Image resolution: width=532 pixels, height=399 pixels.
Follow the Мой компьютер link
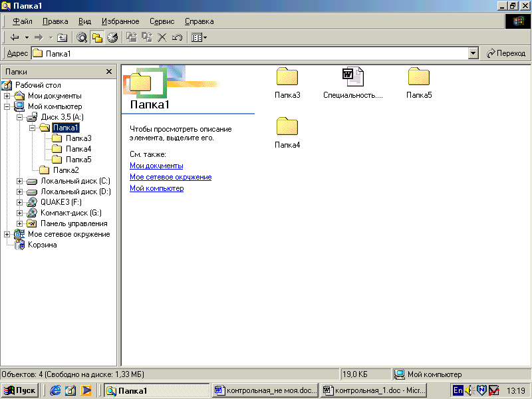click(157, 188)
